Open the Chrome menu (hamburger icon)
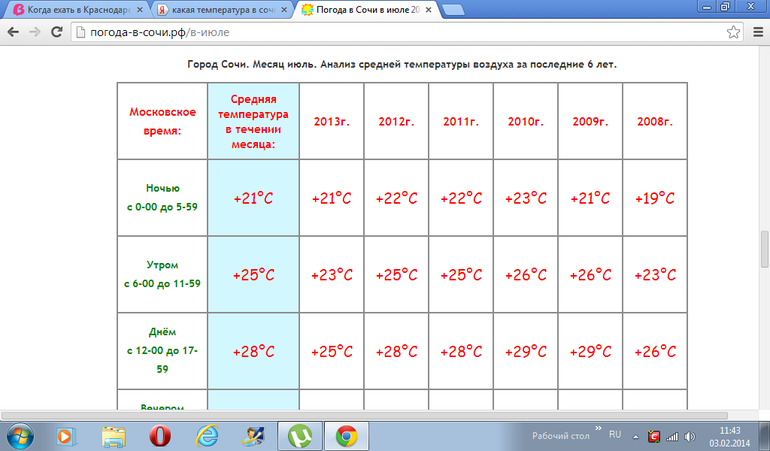Viewport: 770px width, 451px height. tap(755, 31)
